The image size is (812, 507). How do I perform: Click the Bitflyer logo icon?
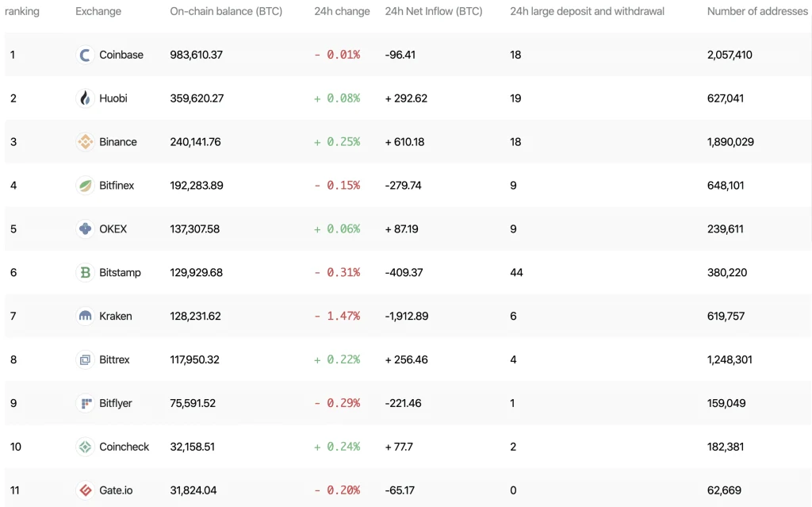[85, 403]
